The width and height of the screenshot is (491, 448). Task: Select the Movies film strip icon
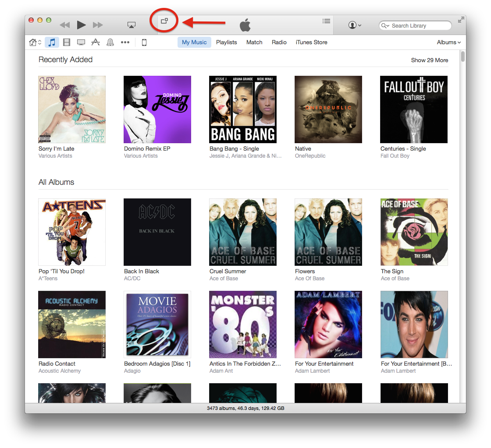(66, 42)
